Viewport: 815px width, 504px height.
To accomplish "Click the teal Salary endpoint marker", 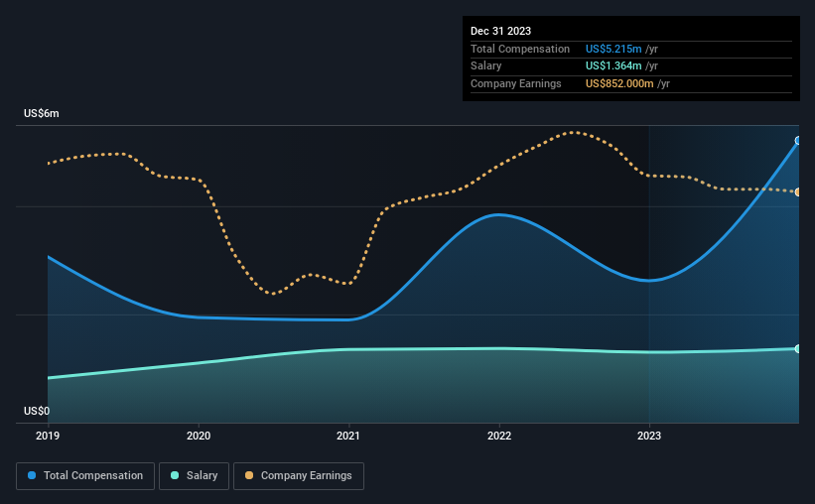I will tap(798, 348).
